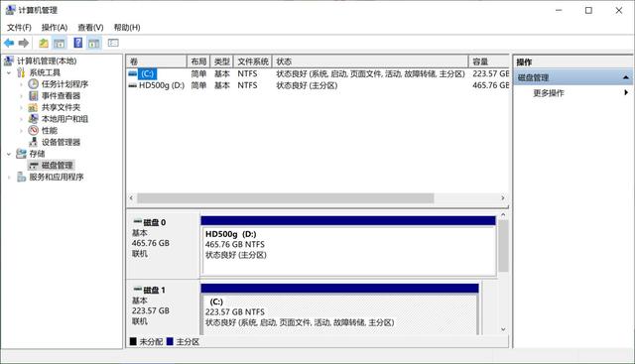Click the volume list scroll left arrow
Viewport: 635px width, 364px height.
(131, 198)
